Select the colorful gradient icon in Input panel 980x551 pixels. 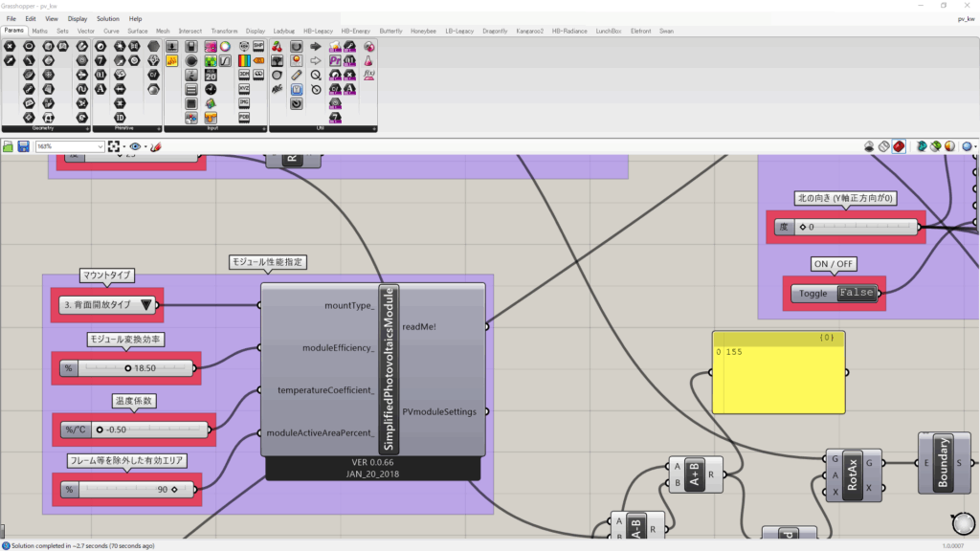[x=243, y=60]
